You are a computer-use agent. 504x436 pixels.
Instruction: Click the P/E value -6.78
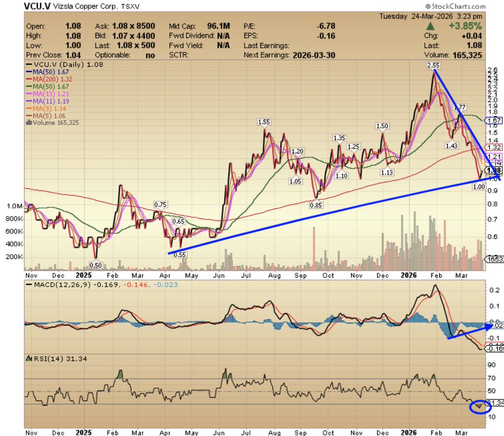(326, 26)
